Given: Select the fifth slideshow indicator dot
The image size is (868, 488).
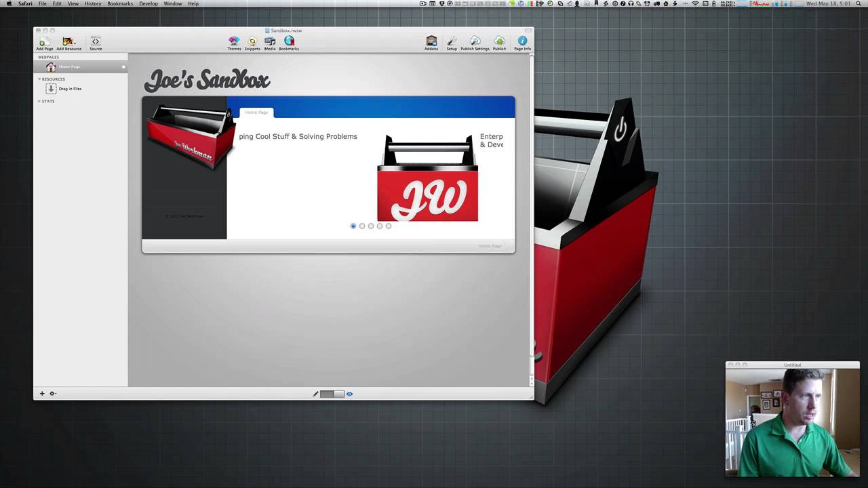Looking at the screenshot, I should (389, 226).
